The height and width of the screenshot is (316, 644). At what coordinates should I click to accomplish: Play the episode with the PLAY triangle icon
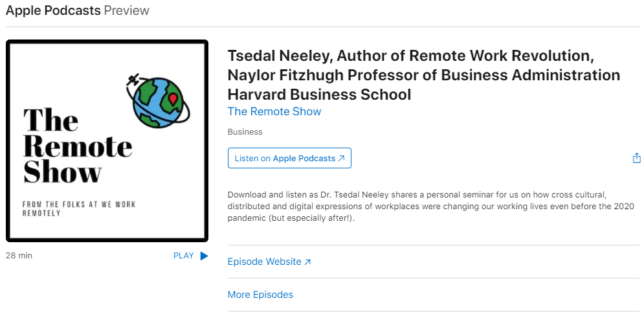click(x=204, y=256)
